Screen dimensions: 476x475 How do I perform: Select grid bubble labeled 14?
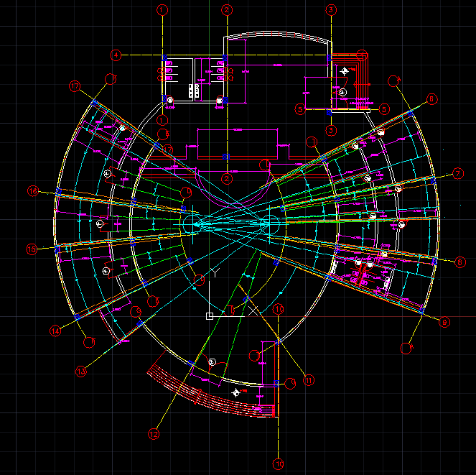pyautogui.click(x=55, y=331)
